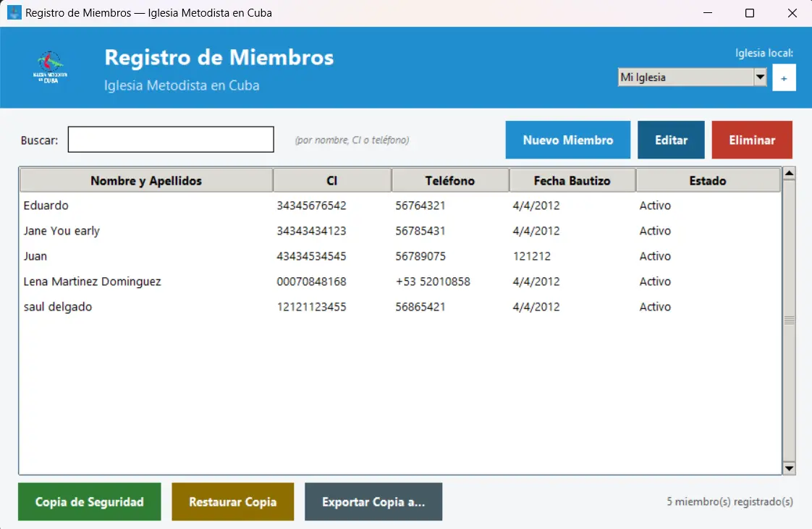Click Activo status in saul delgado row
The width and height of the screenshot is (812, 529).
[655, 307]
